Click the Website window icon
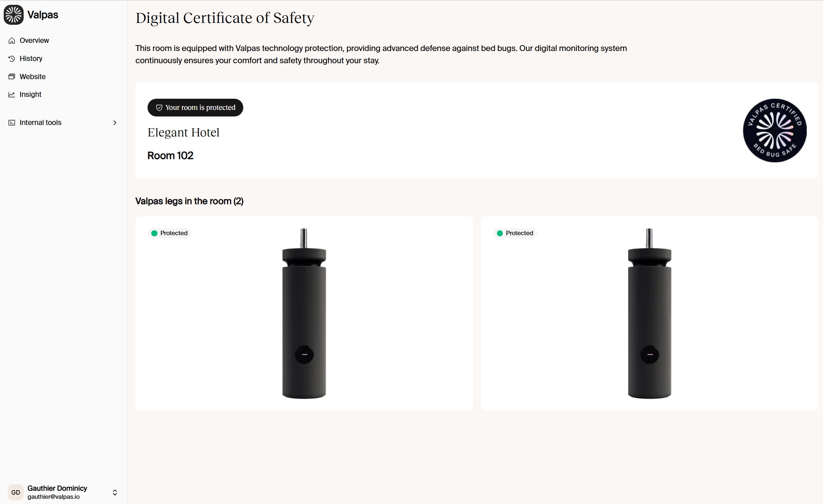This screenshot has height=504, width=823. tap(12, 77)
